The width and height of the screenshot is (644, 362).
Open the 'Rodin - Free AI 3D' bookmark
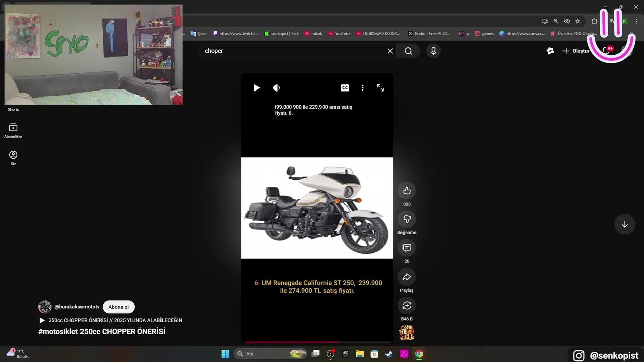429,33
